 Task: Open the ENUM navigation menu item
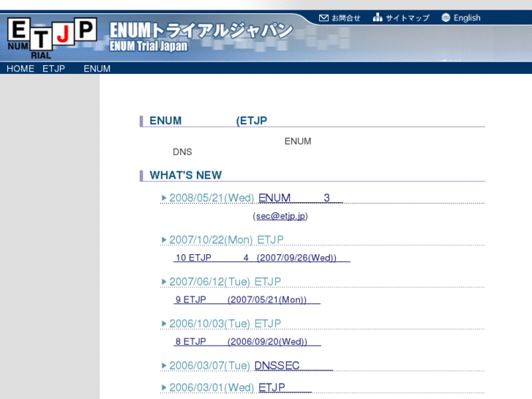pos(97,69)
